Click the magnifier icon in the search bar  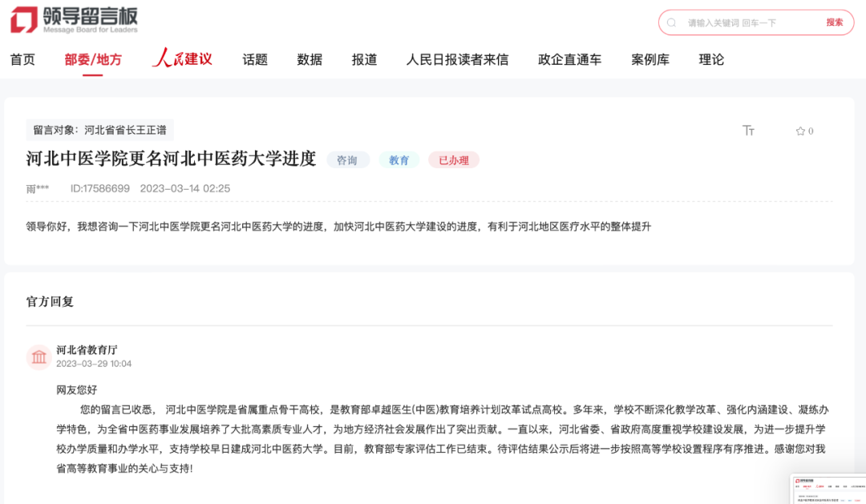(x=670, y=22)
